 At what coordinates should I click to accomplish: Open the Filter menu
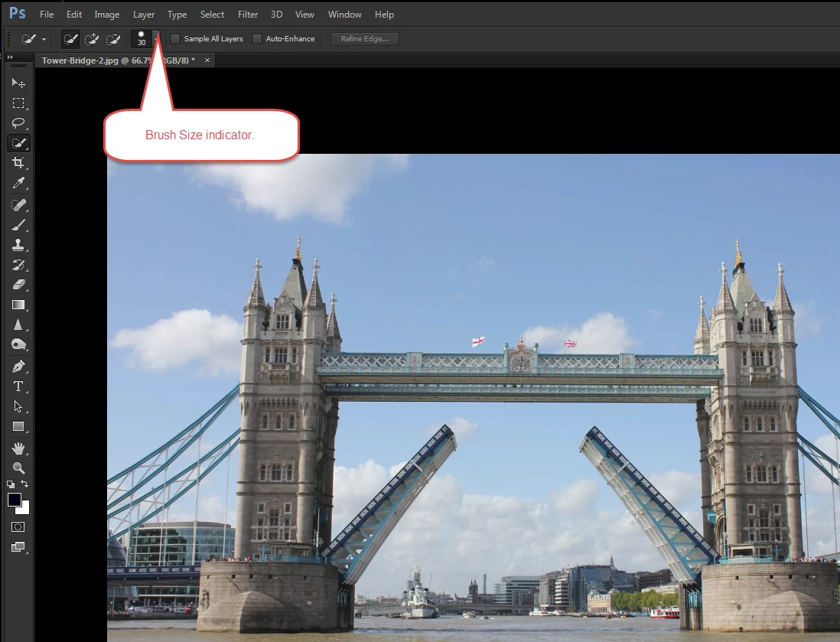[248, 15]
